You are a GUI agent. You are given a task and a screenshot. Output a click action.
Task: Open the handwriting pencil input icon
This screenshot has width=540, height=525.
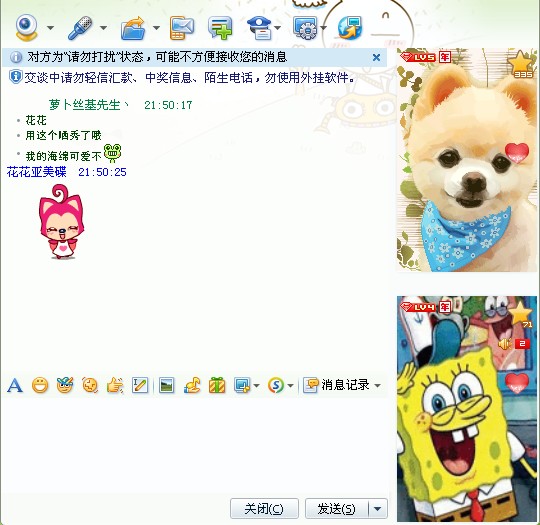coord(140,385)
